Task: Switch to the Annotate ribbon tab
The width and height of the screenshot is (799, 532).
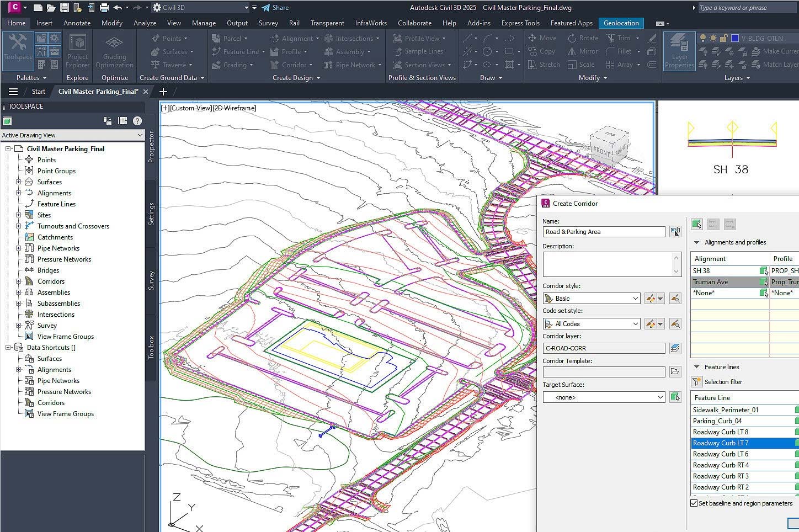Action: point(77,23)
